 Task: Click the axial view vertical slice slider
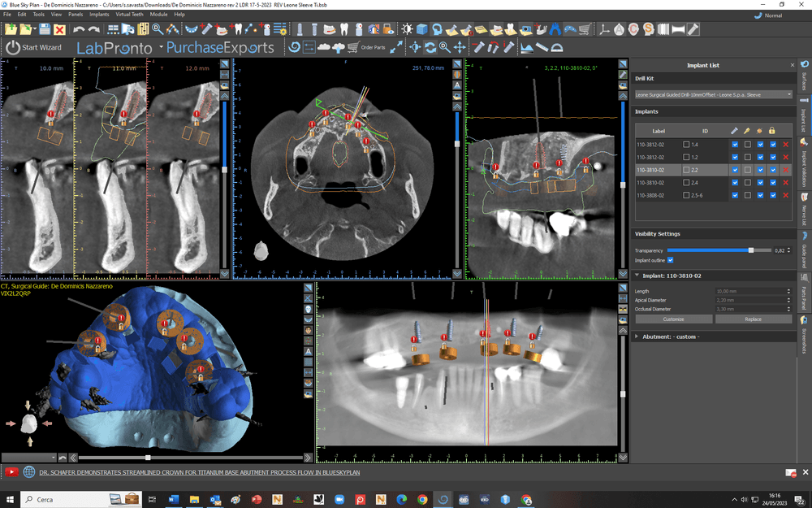(456, 189)
